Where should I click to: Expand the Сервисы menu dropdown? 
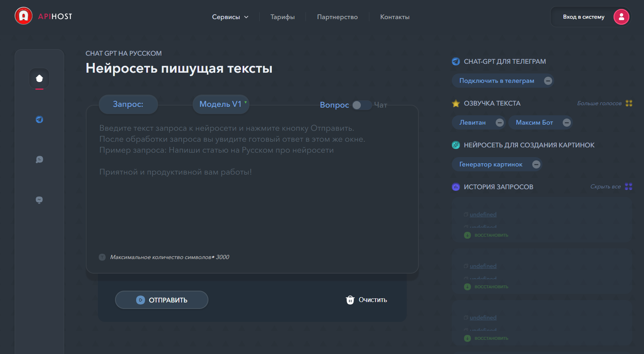(230, 17)
